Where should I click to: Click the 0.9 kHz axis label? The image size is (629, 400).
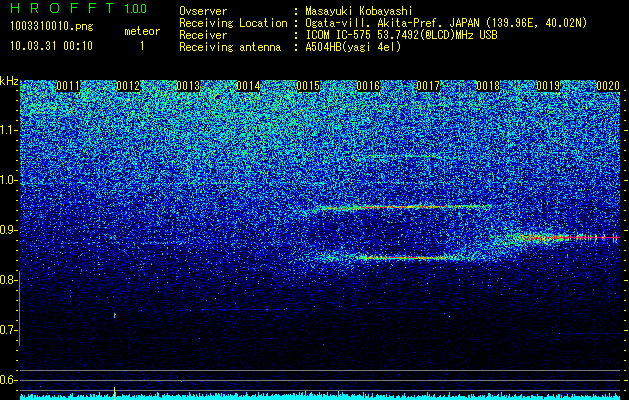click(x=9, y=230)
